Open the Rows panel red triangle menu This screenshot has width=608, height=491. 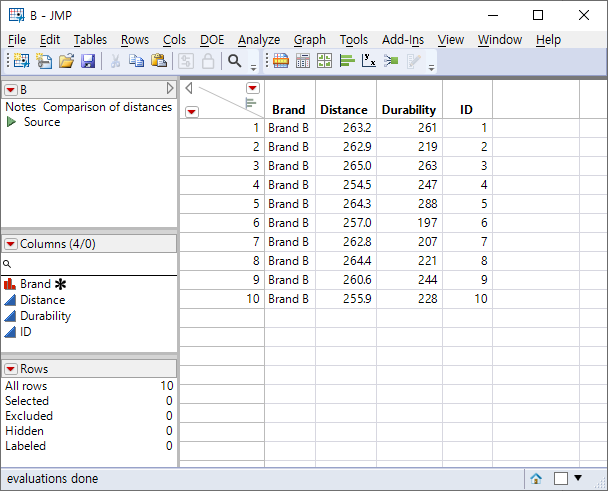(11, 369)
